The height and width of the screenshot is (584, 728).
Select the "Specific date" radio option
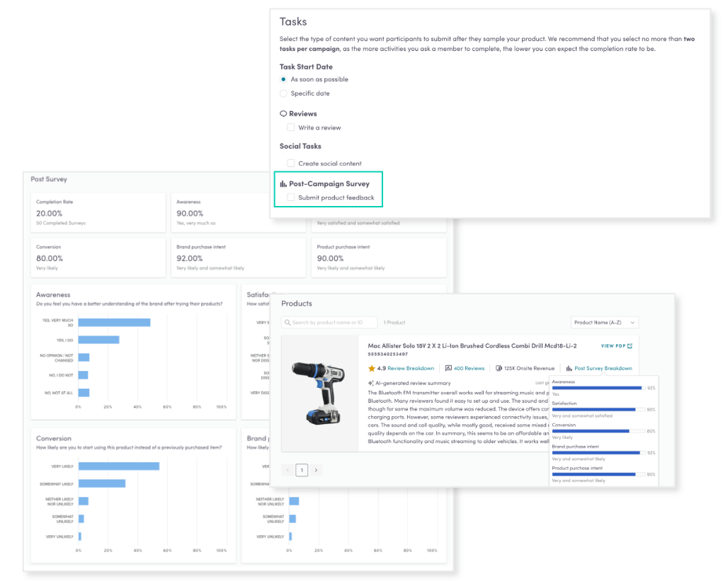(283, 93)
